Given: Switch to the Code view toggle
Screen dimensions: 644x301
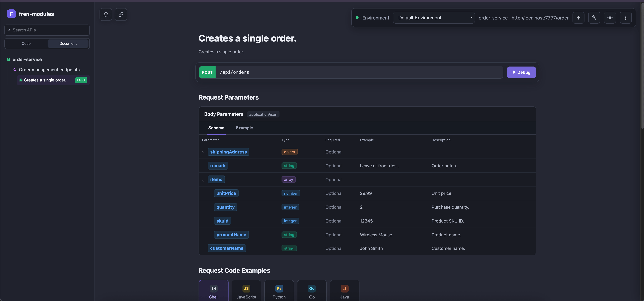Looking at the screenshot, I should click(x=26, y=43).
